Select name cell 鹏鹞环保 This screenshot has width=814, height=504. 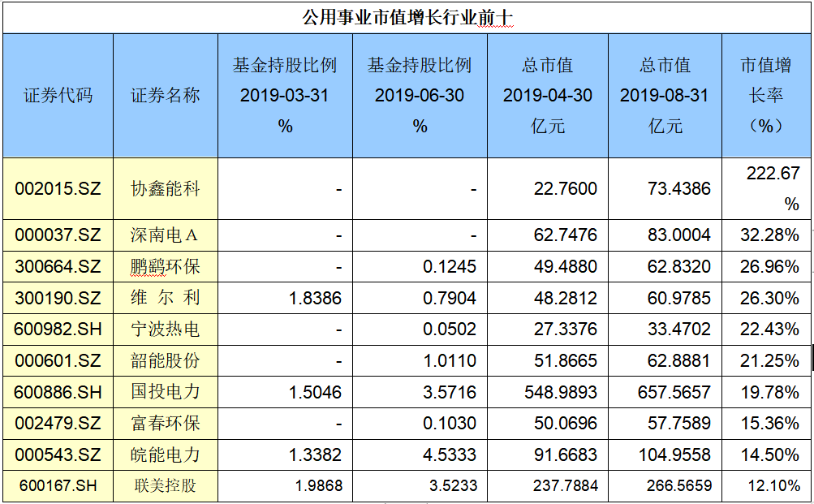165,267
